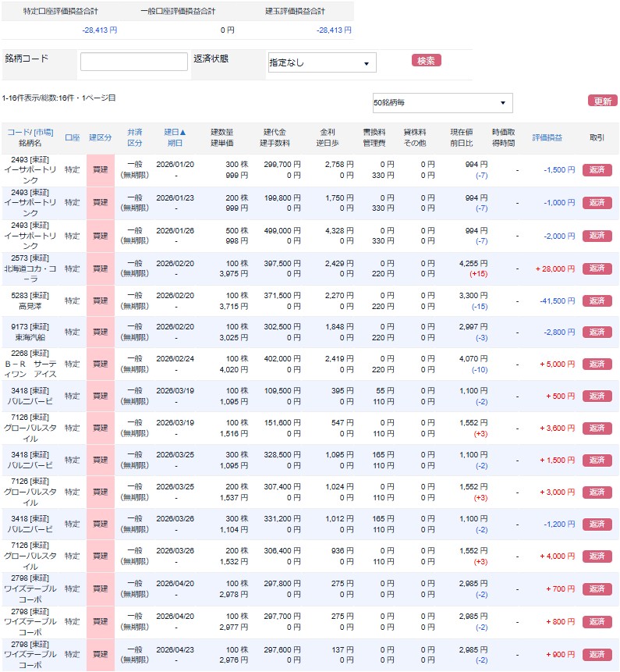
Task: Click 返済 for 東海汽船 9173 position
Action: pyautogui.click(x=597, y=332)
